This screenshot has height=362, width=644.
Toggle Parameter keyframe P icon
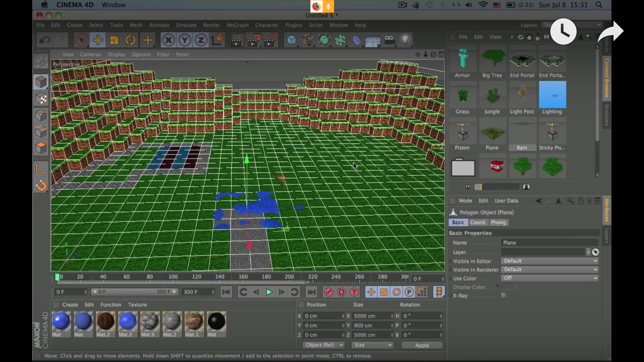coord(409,292)
